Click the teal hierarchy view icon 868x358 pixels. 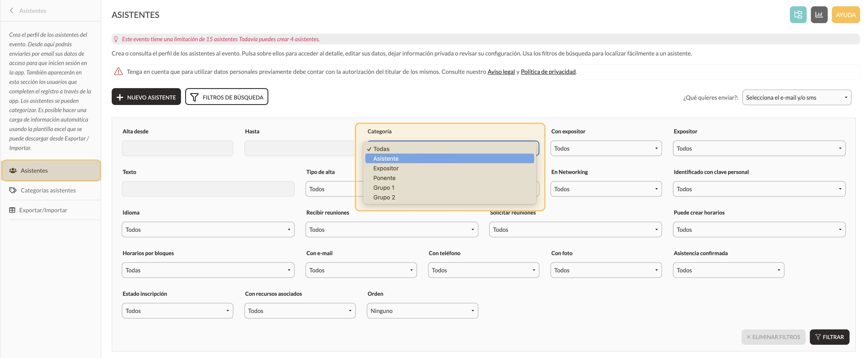tap(798, 15)
